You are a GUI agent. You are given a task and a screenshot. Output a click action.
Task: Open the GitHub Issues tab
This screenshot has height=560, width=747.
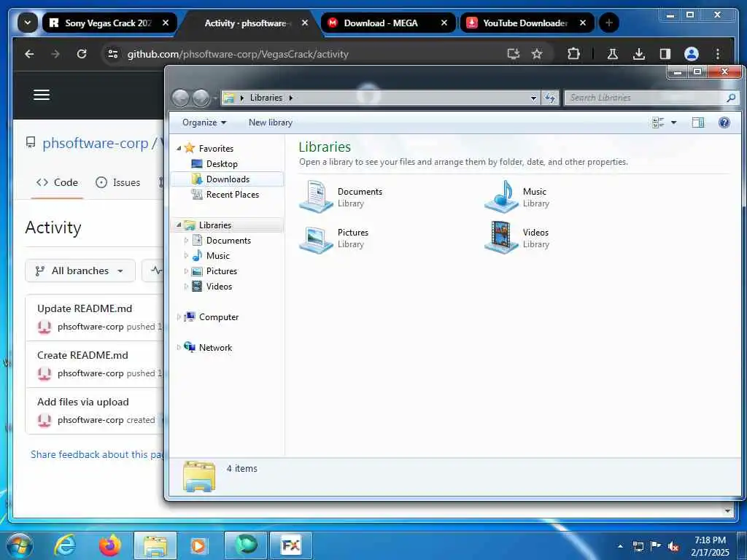tap(117, 182)
